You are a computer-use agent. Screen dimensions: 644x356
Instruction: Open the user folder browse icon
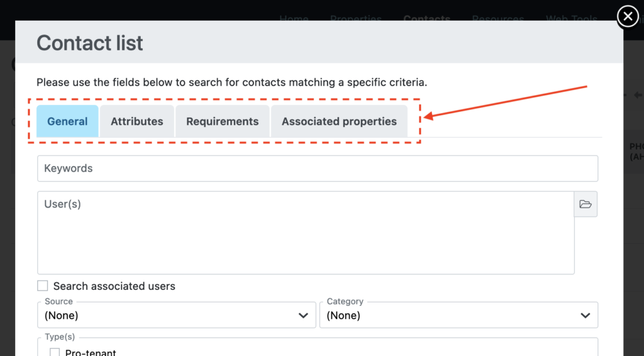tap(585, 204)
